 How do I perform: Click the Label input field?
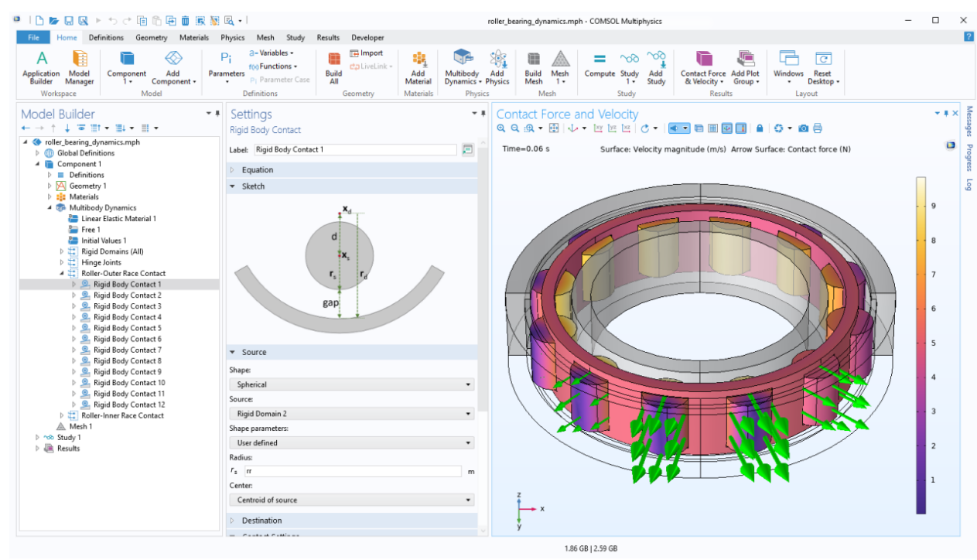[x=355, y=149]
